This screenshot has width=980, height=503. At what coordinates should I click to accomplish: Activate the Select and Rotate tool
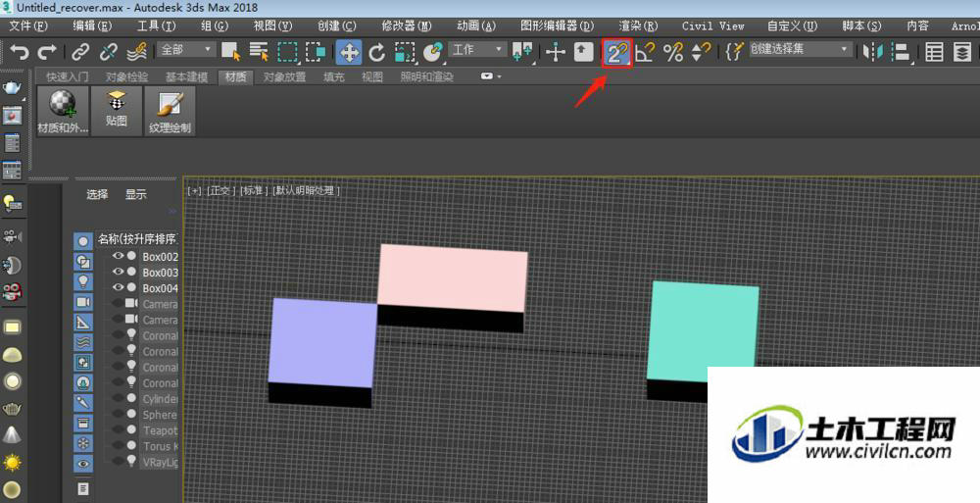click(x=376, y=53)
